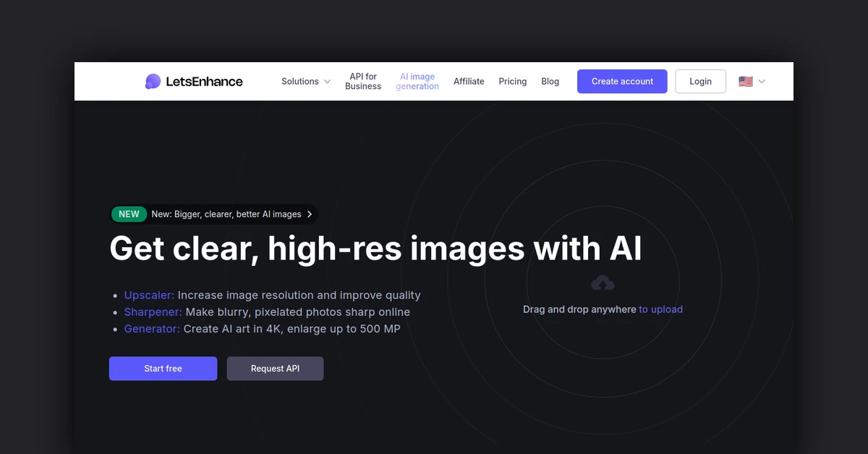Open the Affiliate nav item
Viewport: 868px width, 454px height.
tap(469, 82)
